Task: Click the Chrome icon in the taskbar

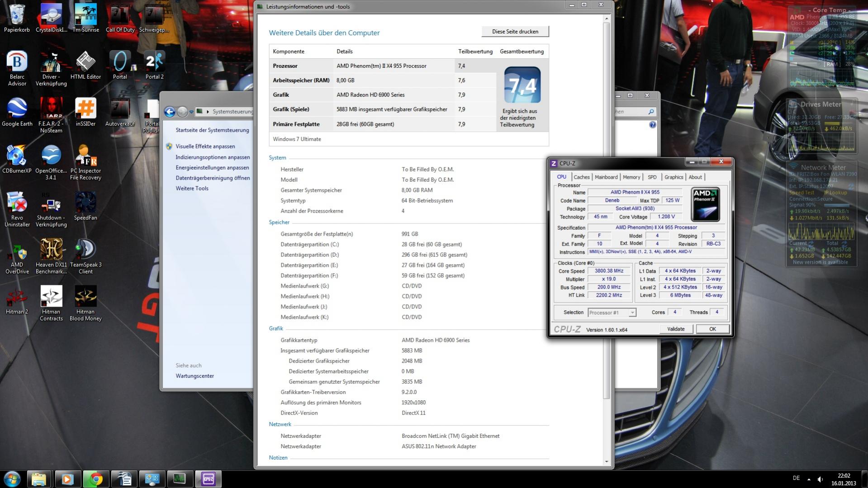Action: (95, 479)
